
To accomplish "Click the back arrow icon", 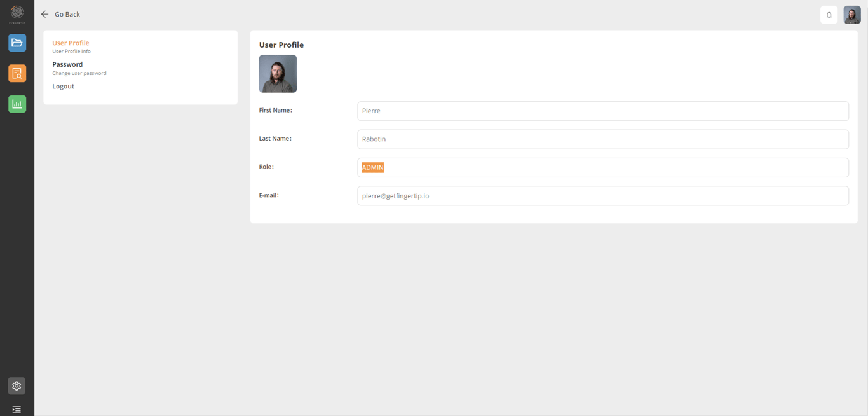I will pyautogui.click(x=44, y=14).
